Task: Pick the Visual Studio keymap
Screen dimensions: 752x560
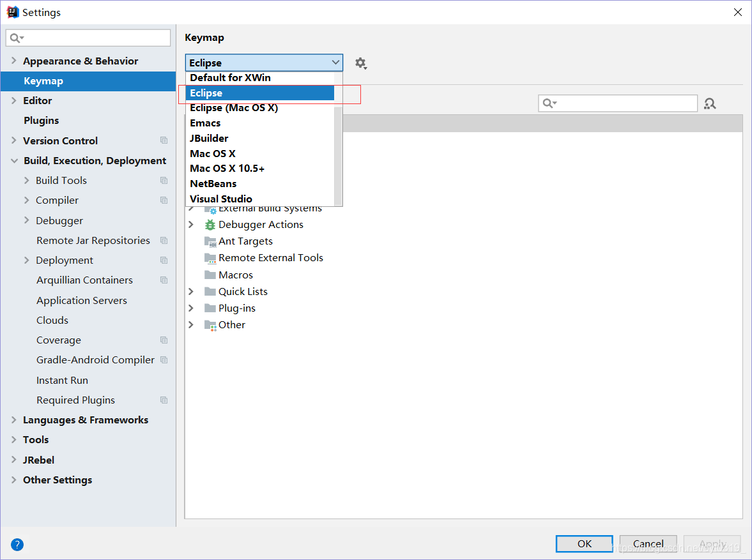Action: pyautogui.click(x=259, y=199)
